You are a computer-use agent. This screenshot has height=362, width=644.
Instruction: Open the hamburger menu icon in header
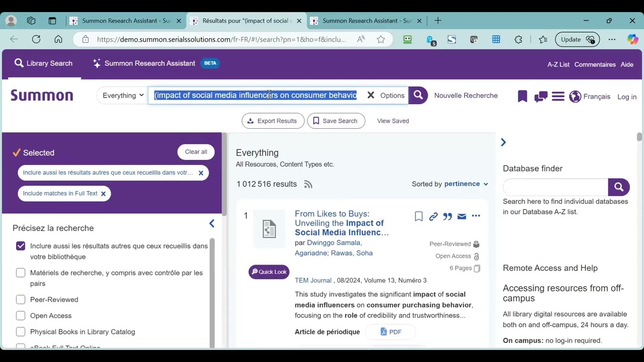click(x=558, y=97)
